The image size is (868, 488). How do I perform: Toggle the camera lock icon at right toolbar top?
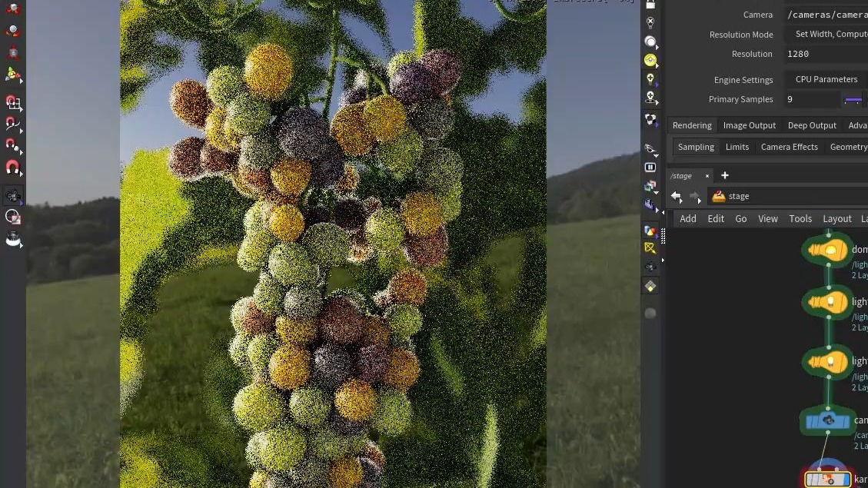(x=650, y=5)
